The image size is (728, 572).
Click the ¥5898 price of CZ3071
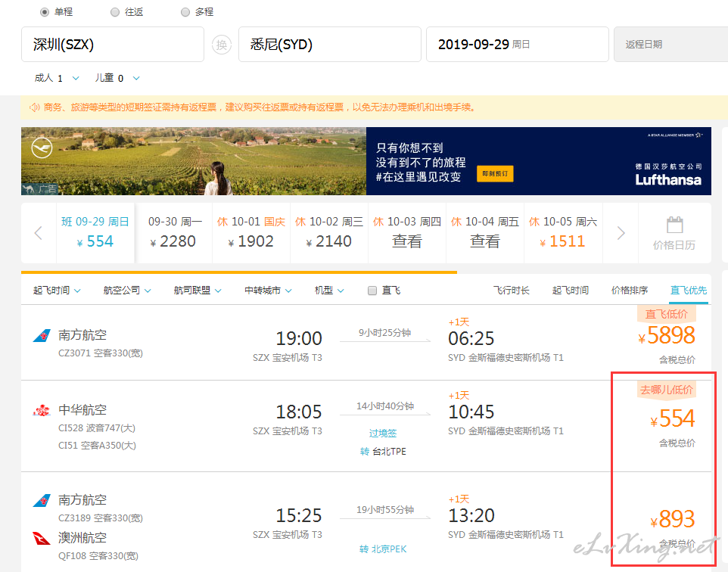pos(667,335)
